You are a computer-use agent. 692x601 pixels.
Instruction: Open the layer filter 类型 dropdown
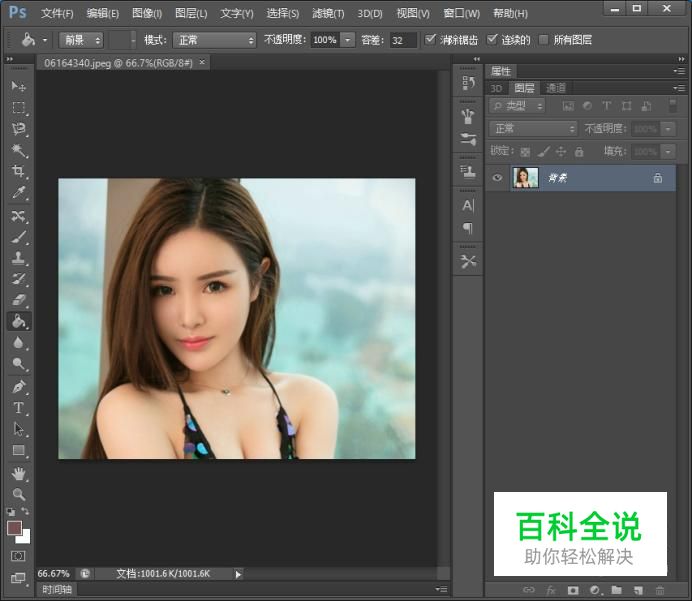tap(518, 106)
